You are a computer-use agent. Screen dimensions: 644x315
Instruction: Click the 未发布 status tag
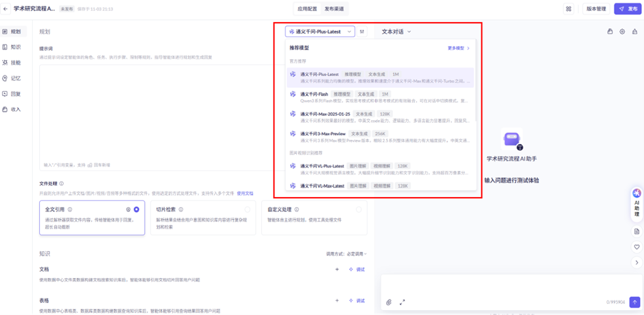[67, 9]
